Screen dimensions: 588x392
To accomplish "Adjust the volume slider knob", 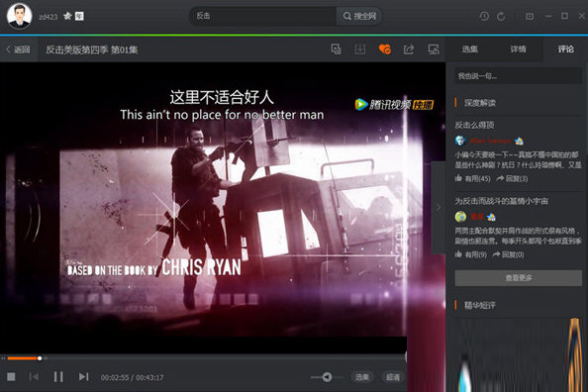I will pos(327,377).
